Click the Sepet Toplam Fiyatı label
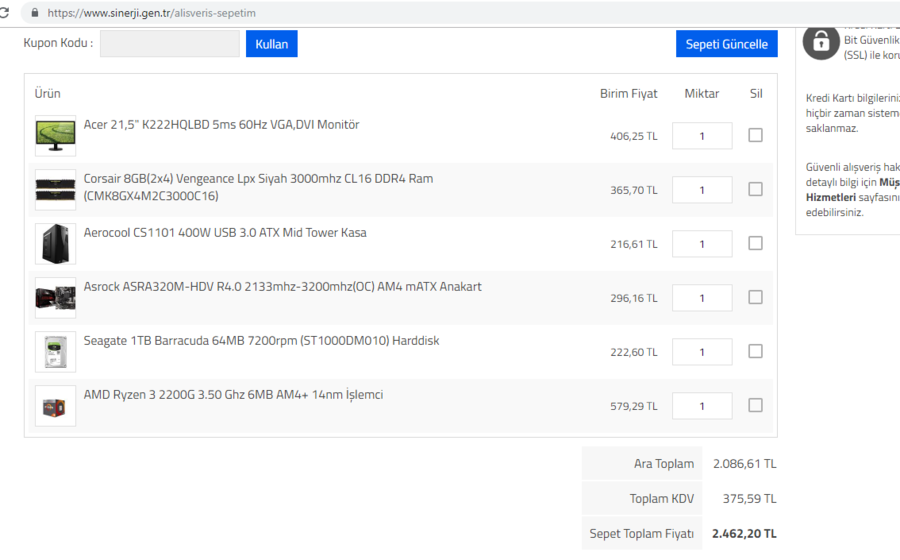Screen dimensions: 900x560 click(642, 534)
